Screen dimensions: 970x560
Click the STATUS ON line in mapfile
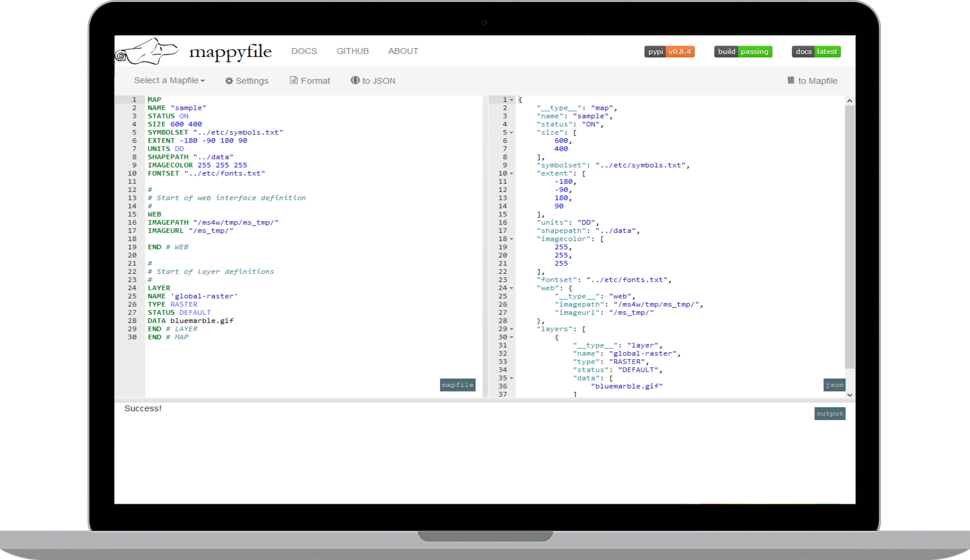[168, 116]
